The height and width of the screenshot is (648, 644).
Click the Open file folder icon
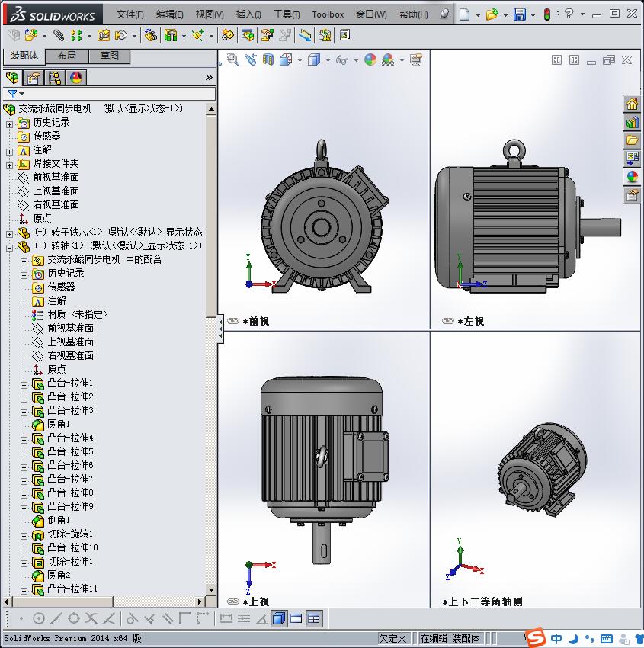coord(492,14)
